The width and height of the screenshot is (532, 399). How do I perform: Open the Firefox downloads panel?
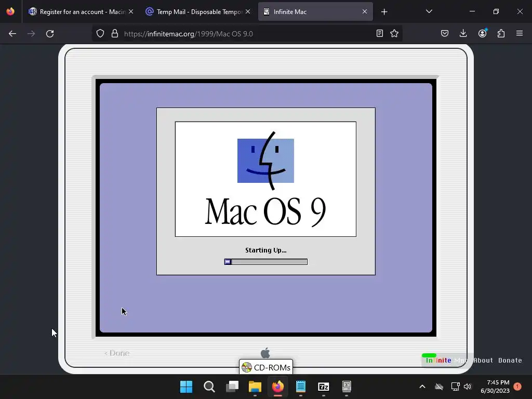point(463,33)
